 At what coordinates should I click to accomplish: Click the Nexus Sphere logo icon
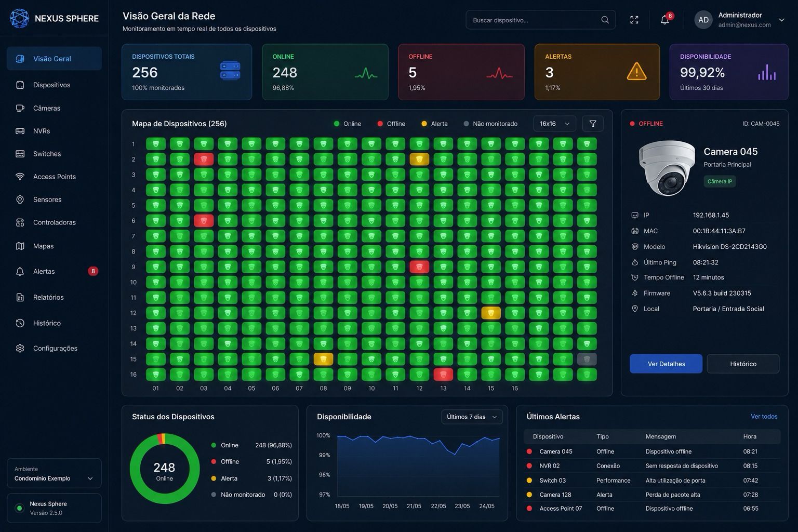tap(20, 18)
